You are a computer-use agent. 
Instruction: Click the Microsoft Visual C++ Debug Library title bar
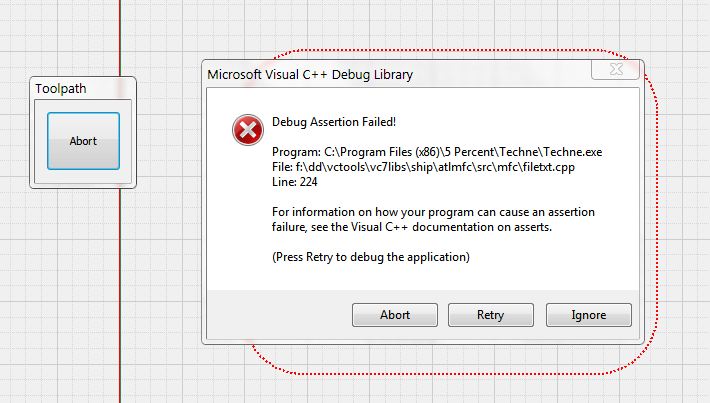click(x=309, y=75)
